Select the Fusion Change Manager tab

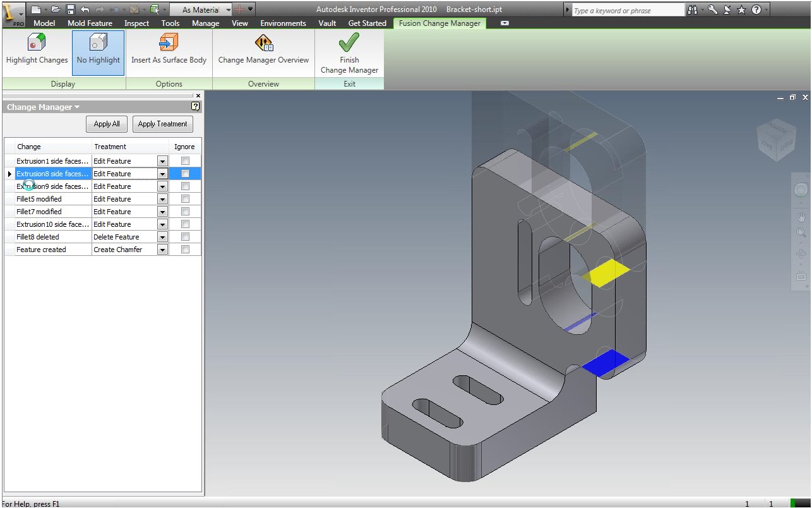(439, 23)
